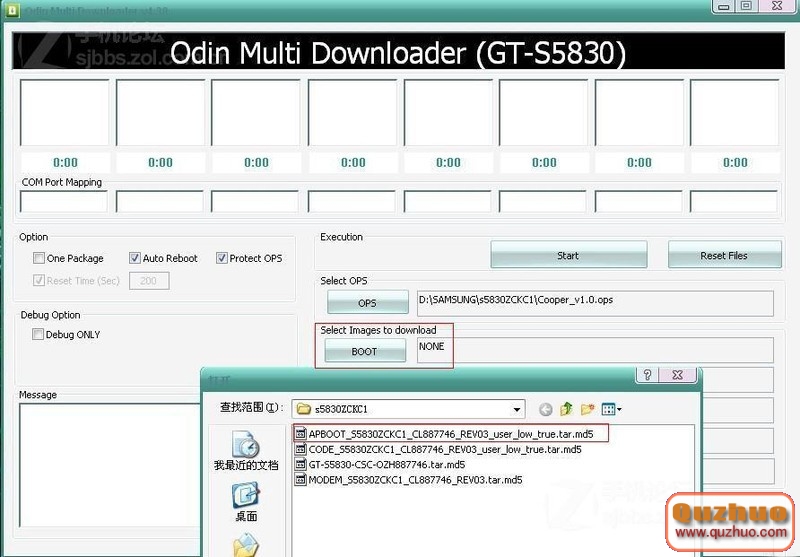The height and width of the screenshot is (557, 800).
Task: Enable Debug ONLY checkbox
Action: [x=38, y=334]
